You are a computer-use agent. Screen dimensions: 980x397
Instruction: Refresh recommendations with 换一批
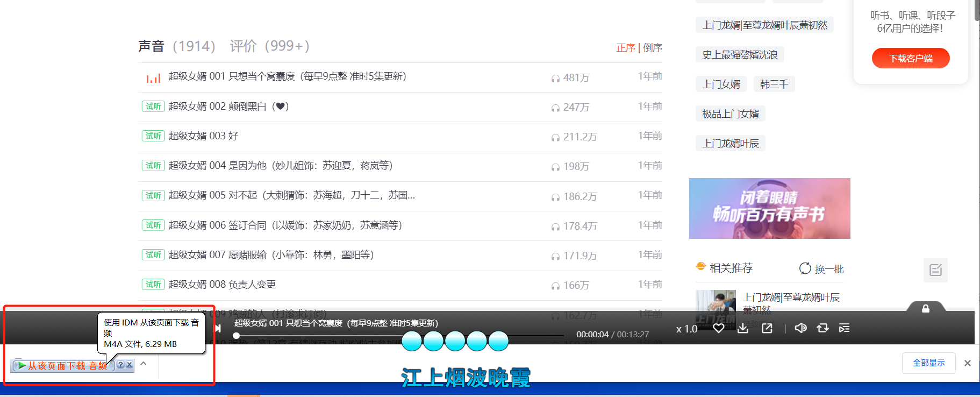821,268
